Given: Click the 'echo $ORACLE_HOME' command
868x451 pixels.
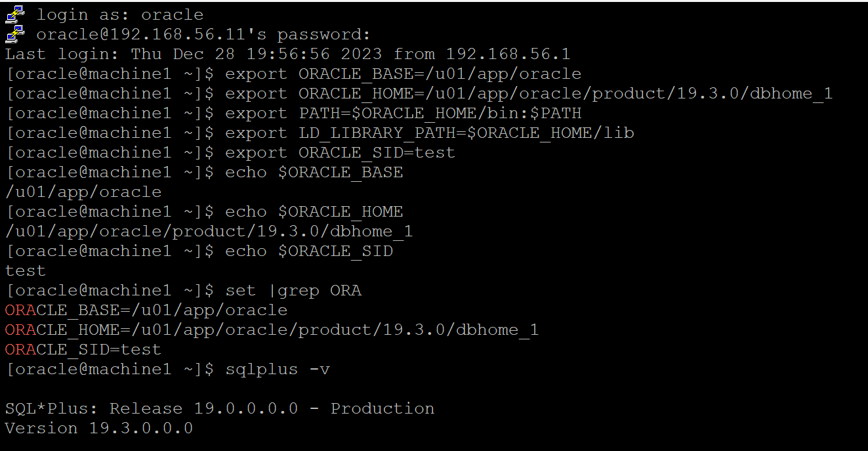Looking at the screenshot, I should [314, 211].
